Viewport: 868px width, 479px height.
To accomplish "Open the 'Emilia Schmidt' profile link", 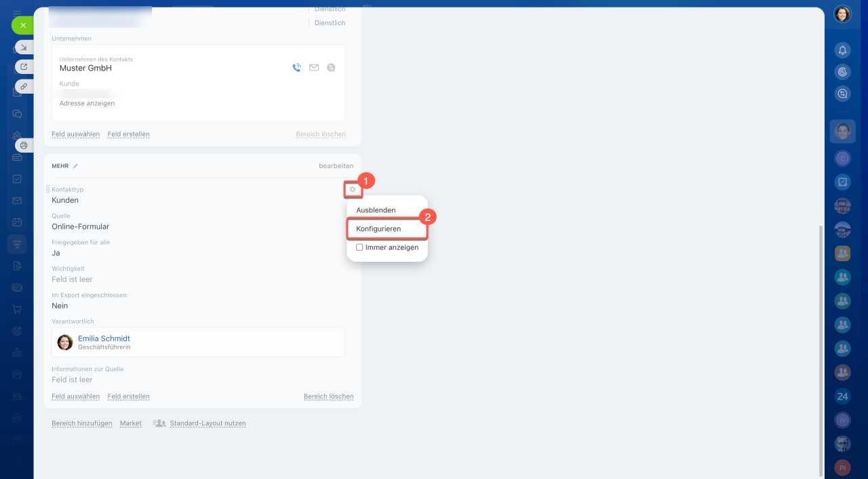I will 104,339.
